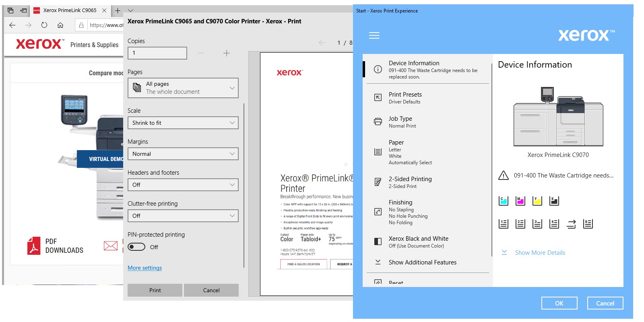Check the cyan toner level icon

pyautogui.click(x=503, y=201)
